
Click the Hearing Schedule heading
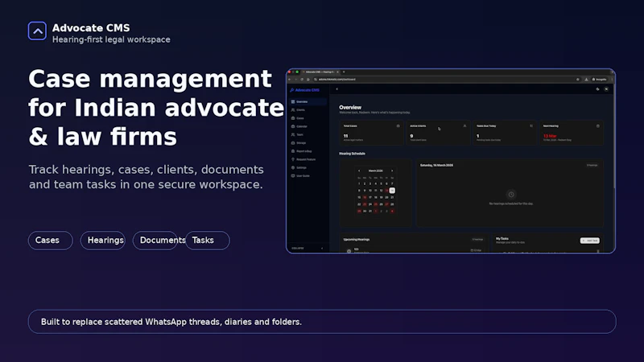[x=353, y=154]
